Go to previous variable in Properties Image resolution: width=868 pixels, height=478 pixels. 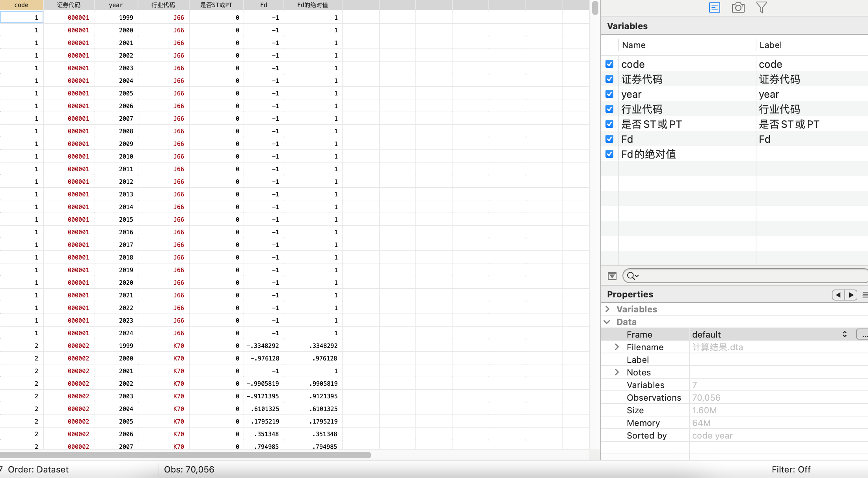[838, 295]
